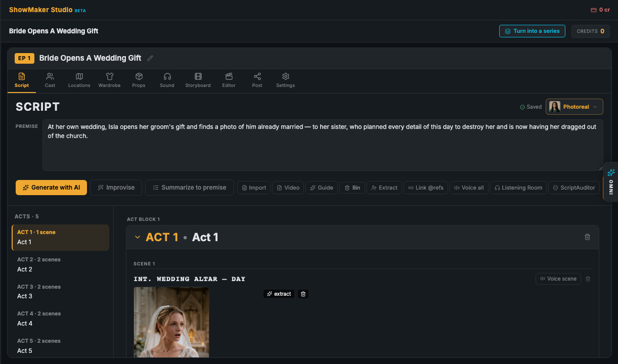
Task: Click the 0 cr credits indicator
Action: click(x=600, y=10)
